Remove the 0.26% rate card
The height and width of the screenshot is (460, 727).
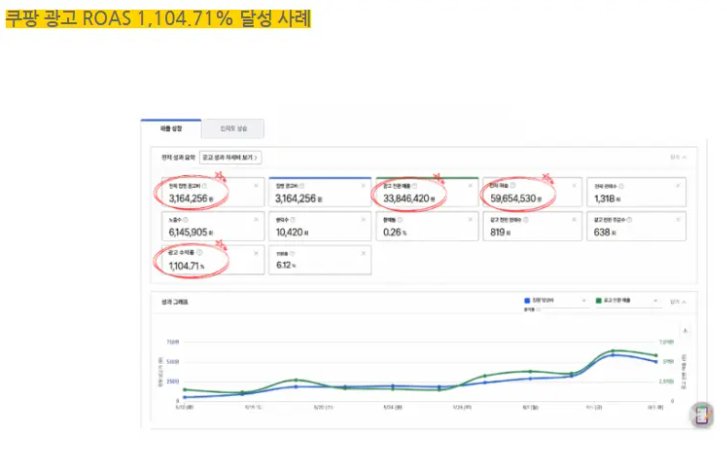470,219
